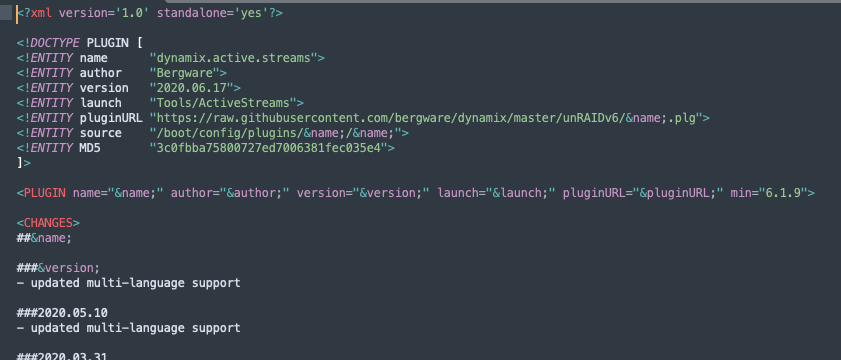The width and height of the screenshot is (841, 360).
Task: Click the gutter marker beside the first line
Action: [x=6, y=13]
